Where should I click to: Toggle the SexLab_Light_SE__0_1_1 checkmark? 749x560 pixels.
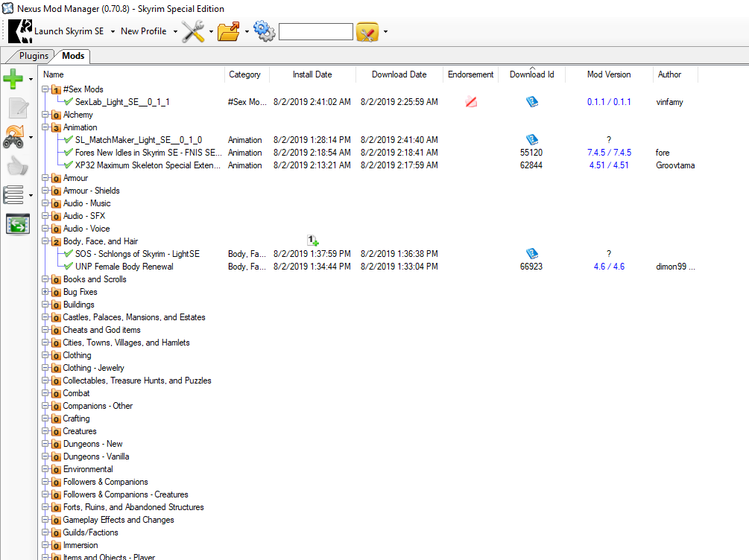pyautogui.click(x=69, y=102)
